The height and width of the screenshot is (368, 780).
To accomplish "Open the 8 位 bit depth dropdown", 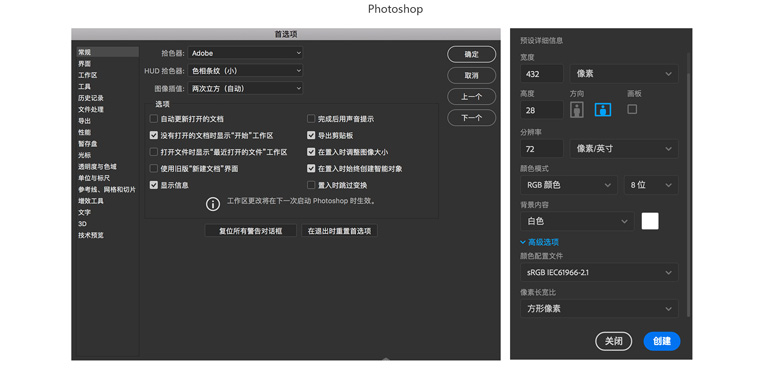I will pos(651,185).
